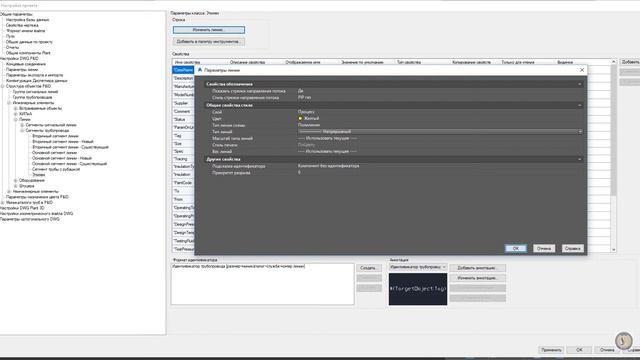Select the Отчеты tree item
The height and width of the screenshot is (360, 640).
12,47
